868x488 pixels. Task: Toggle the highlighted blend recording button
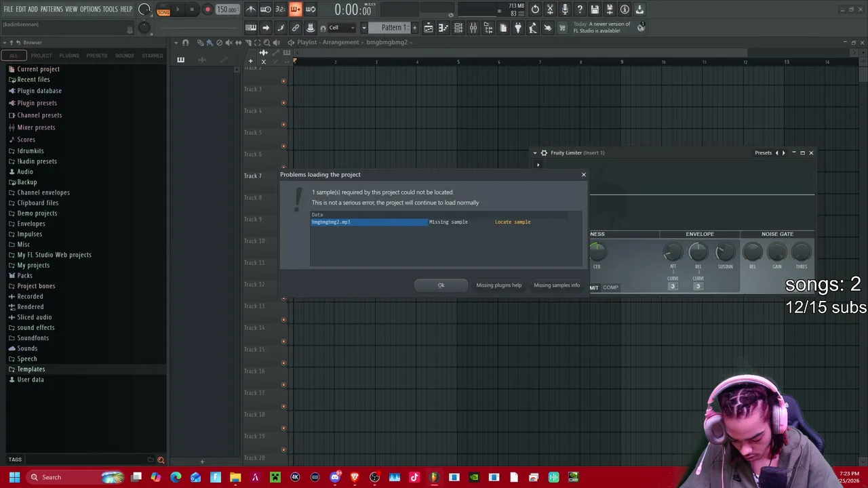[x=295, y=9]
